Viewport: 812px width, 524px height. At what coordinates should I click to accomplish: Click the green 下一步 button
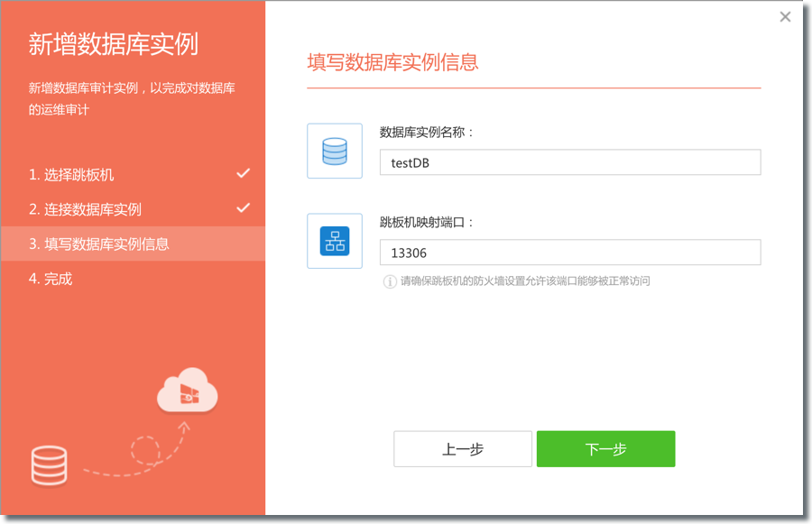(605, 448)
